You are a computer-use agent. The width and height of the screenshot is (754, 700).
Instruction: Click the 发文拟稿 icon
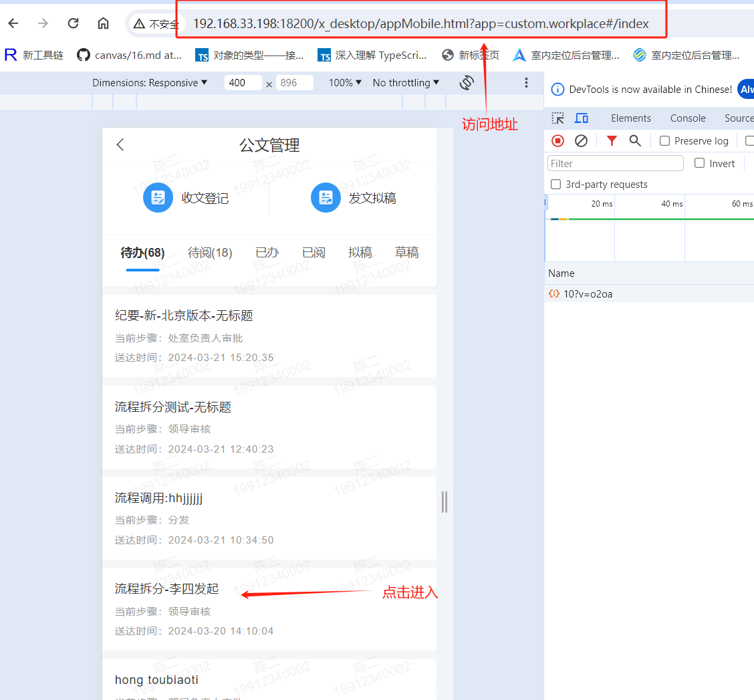coord(326,198)
